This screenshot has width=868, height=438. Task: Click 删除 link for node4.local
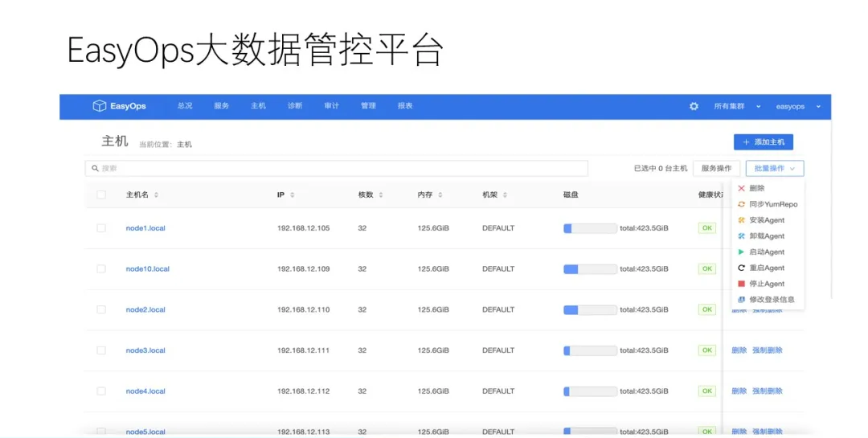point(739,391)
